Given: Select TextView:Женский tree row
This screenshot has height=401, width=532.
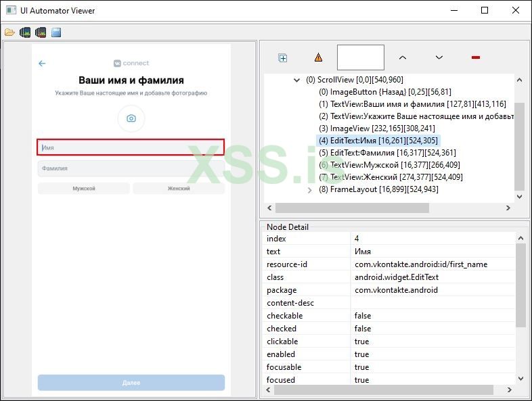Looking at the screenshot, I should pyautogui.click(x=391, y=177).
